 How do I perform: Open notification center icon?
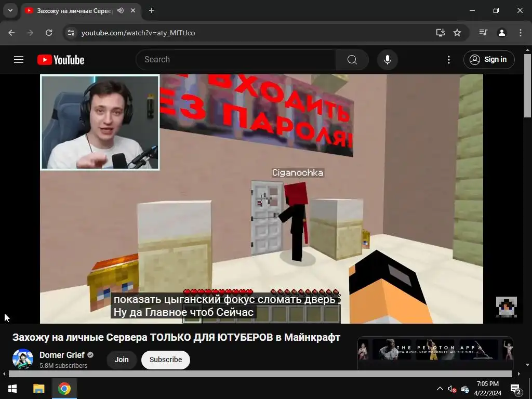tap(515, 389)
